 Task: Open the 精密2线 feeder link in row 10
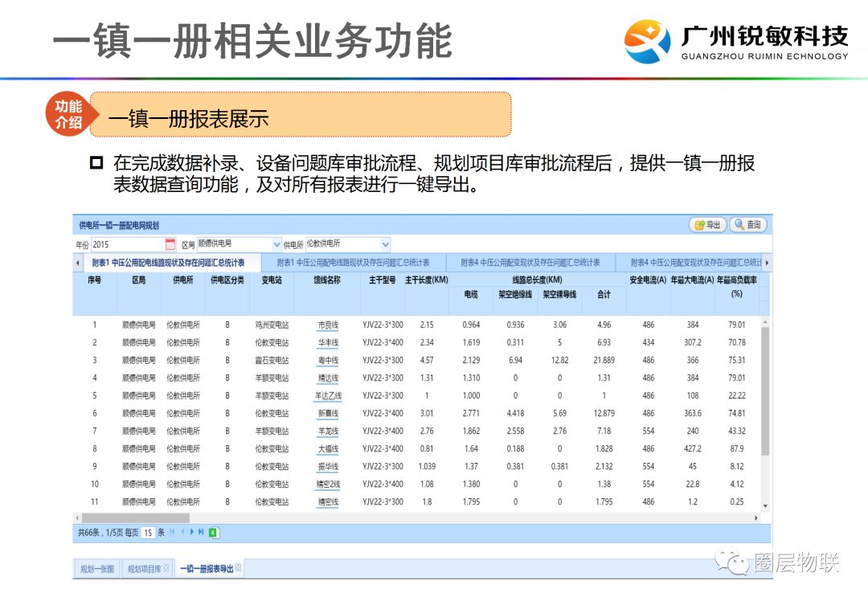pos(328,484)
